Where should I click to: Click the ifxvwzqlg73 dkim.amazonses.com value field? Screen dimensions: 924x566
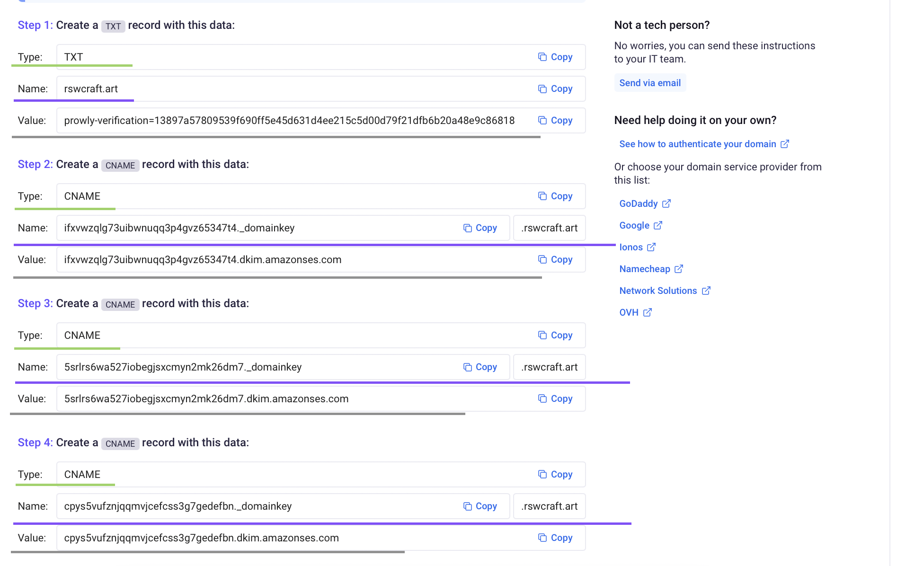coord(321,259)
